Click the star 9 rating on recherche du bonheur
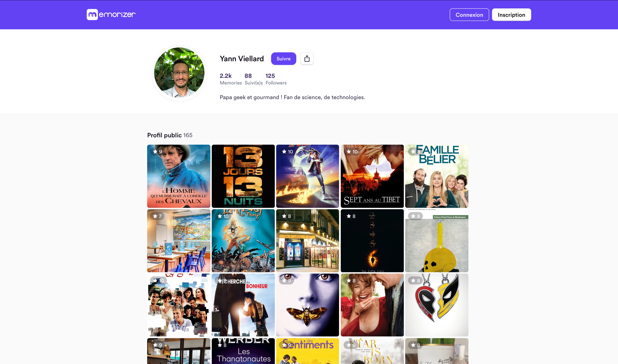The height and width of the screenshot is (364, 618). [222, 281]
